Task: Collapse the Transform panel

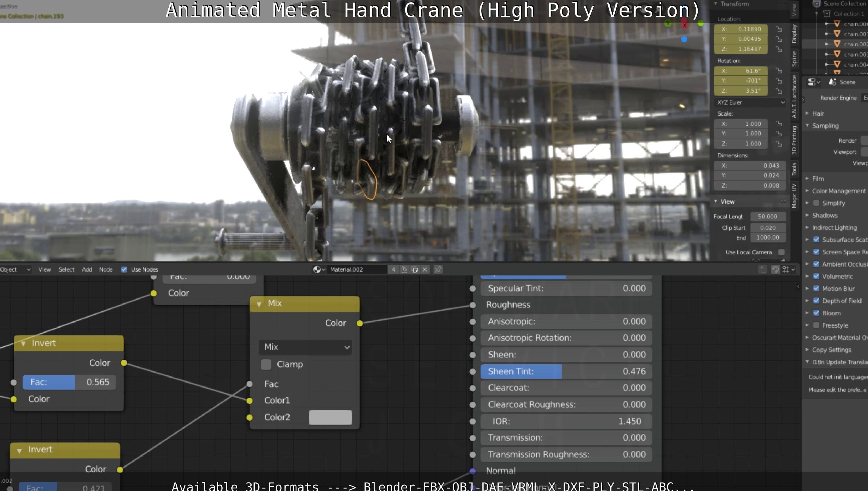Action: point(715,4)
